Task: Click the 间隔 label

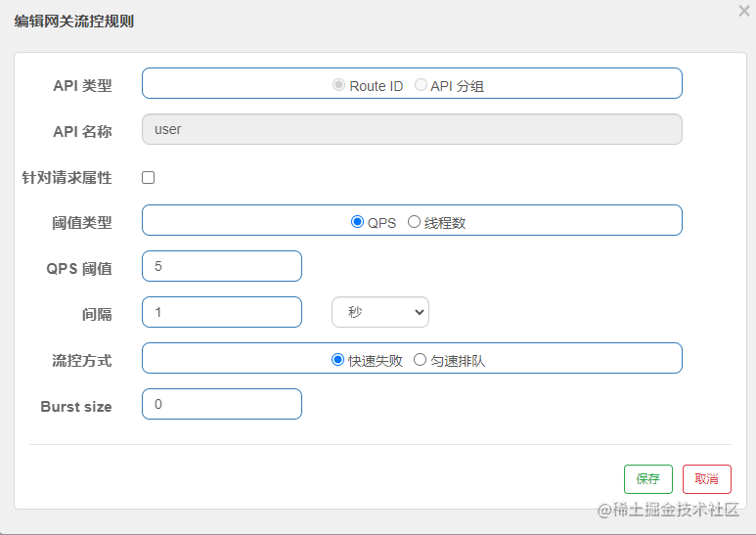Action: [x=97, y=314]
